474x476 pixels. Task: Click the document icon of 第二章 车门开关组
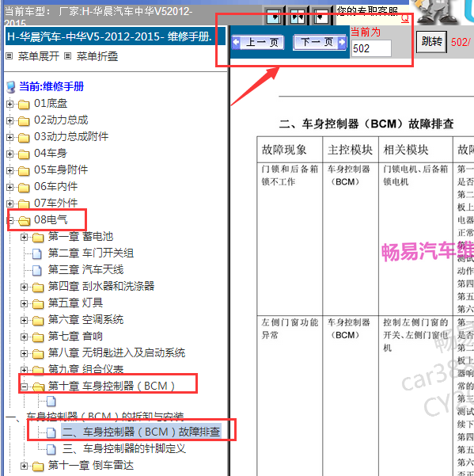click(x=37, y=253)
